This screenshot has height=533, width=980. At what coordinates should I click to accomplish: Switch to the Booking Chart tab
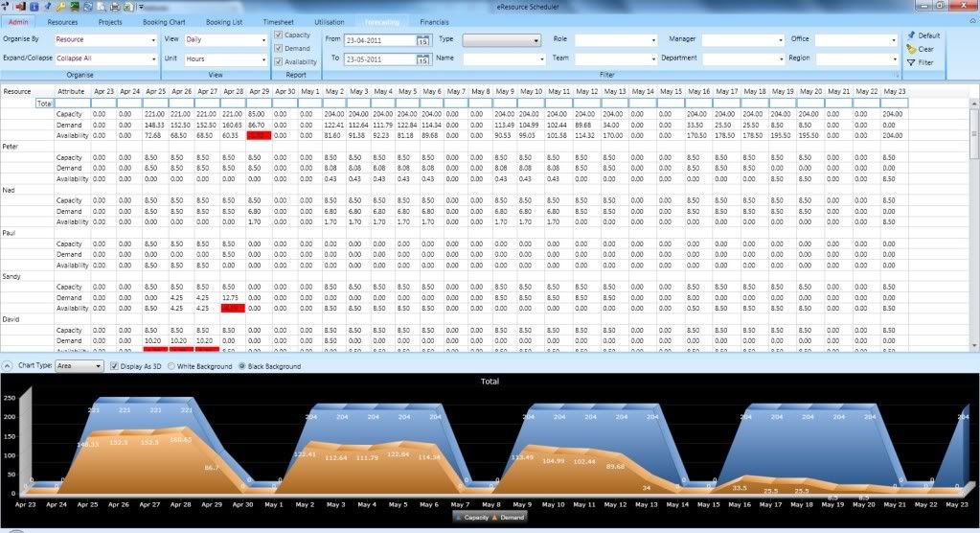[x=164, y=22]
